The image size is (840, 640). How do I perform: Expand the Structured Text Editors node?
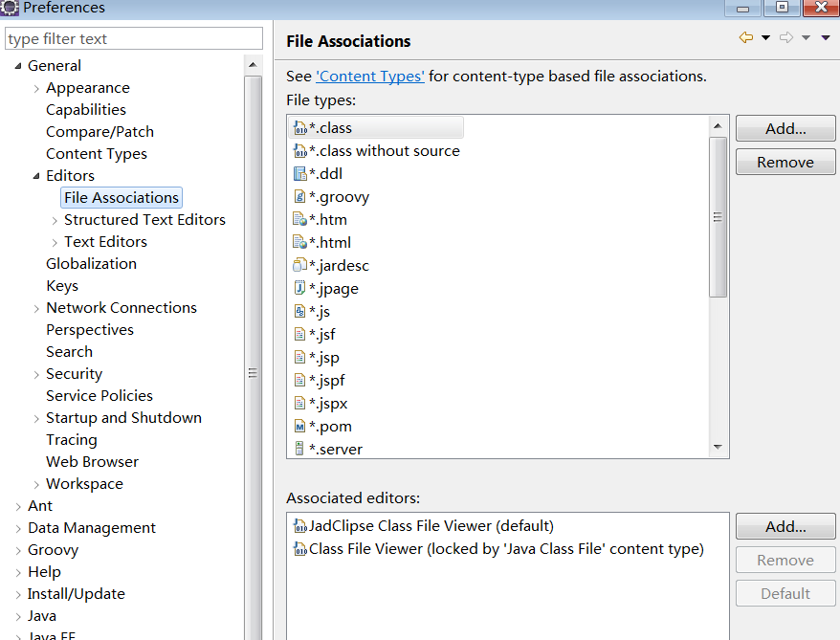[55, 220]
